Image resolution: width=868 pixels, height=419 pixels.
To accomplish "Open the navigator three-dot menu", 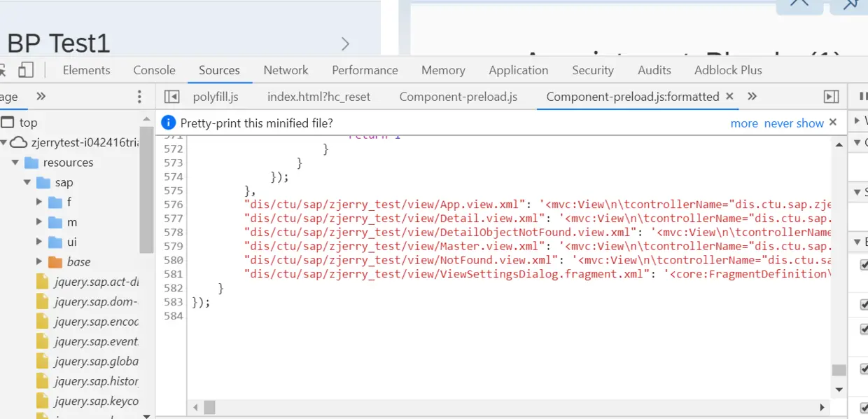I will pos(139,97).
